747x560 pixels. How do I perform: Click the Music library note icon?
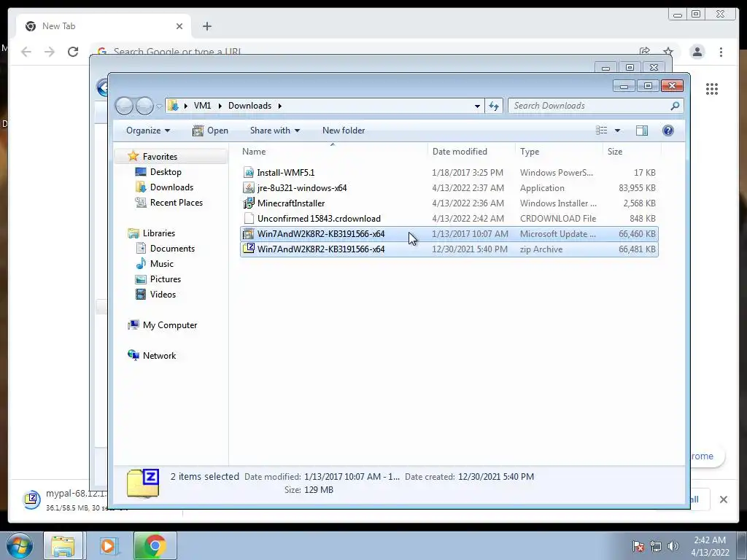141,264
